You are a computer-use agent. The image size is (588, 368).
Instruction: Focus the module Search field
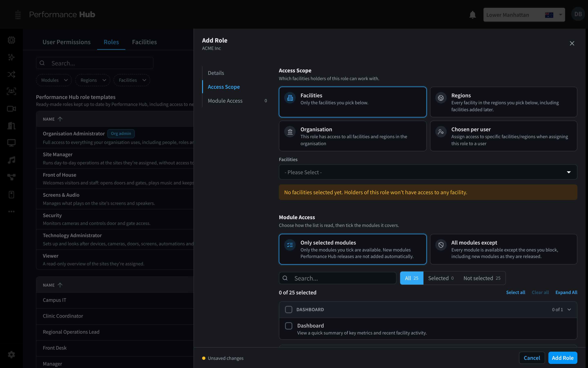[x=337, y=278]
